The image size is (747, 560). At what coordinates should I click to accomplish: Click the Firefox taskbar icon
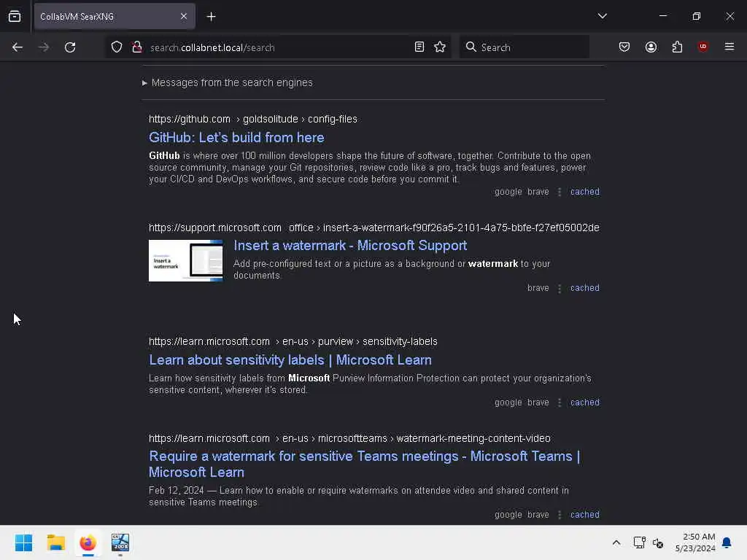[88, 542]
